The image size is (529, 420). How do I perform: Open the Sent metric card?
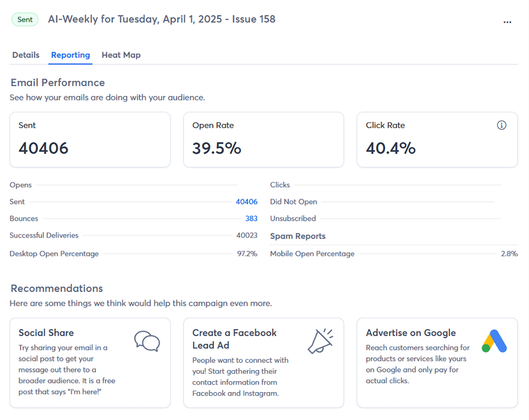(x=90, y=140)
